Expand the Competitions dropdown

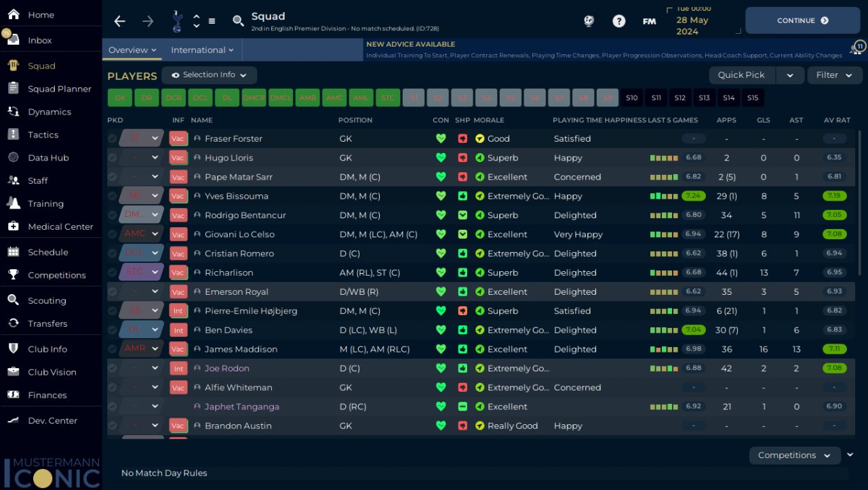(795, 455)
